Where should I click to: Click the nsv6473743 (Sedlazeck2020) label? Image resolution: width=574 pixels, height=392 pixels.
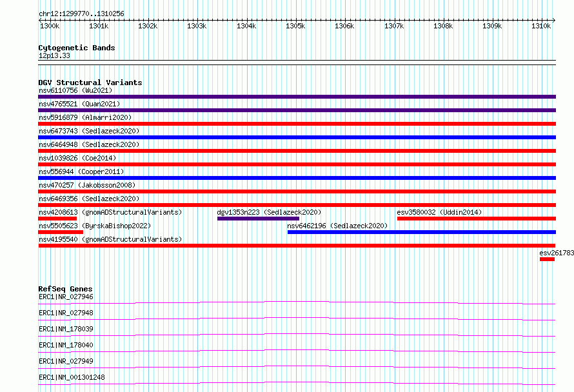[89, 131]
